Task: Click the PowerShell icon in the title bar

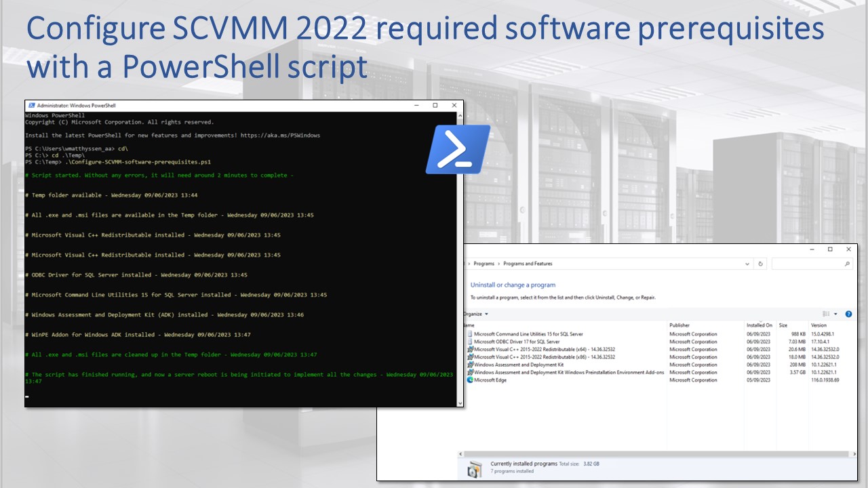Action: [x=31, y=106]
